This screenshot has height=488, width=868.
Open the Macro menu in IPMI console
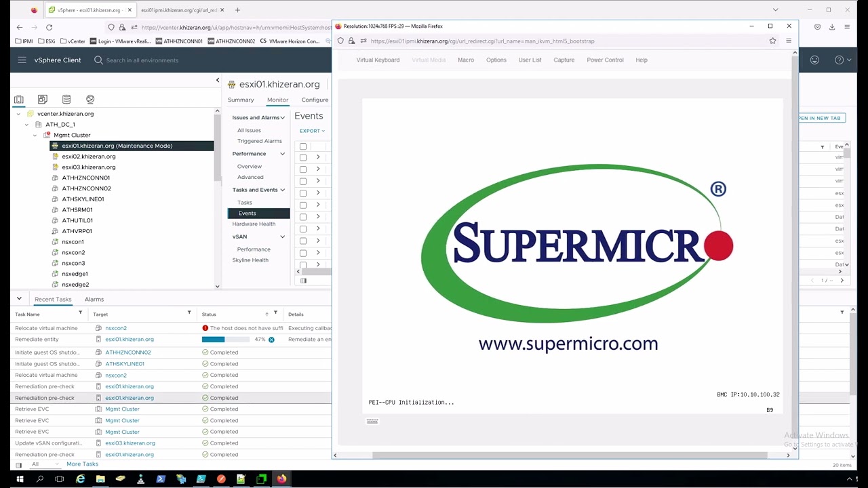[466, 60]
